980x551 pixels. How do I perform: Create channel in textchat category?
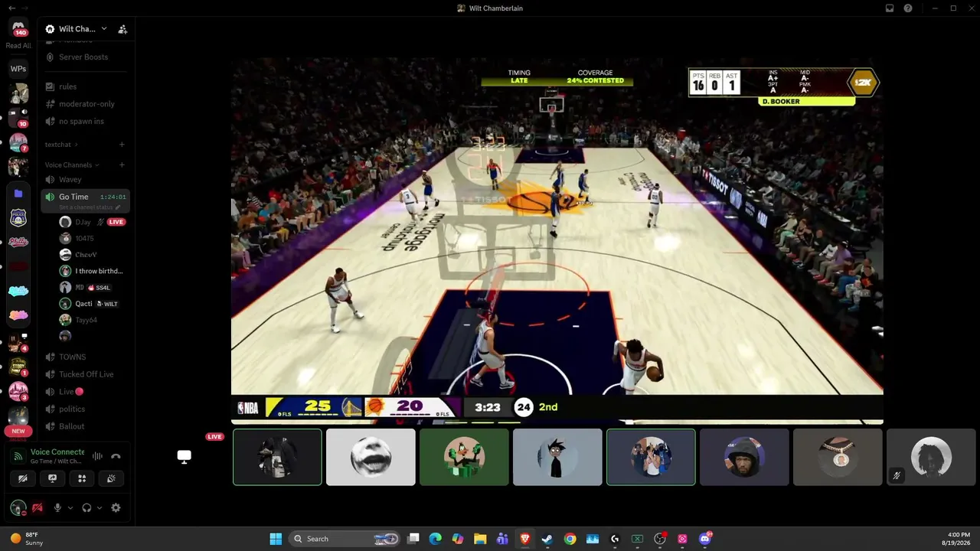pyautogui.click(x=122, y=145)
